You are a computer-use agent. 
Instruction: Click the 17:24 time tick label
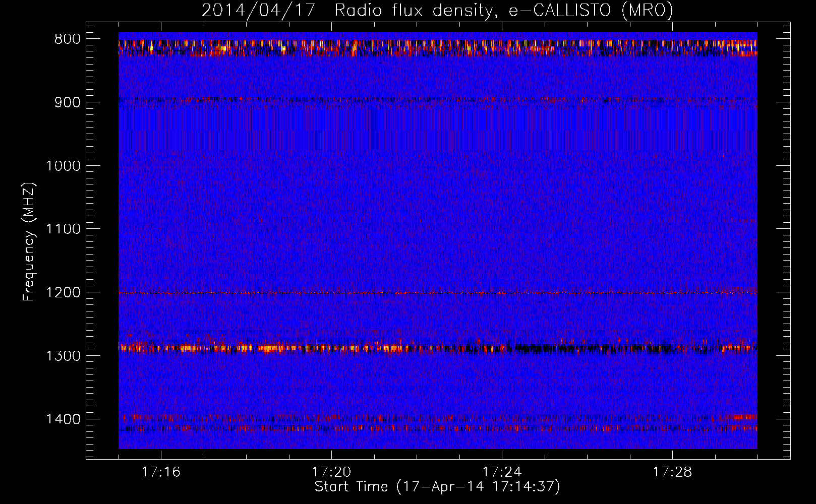coord(502,472)
